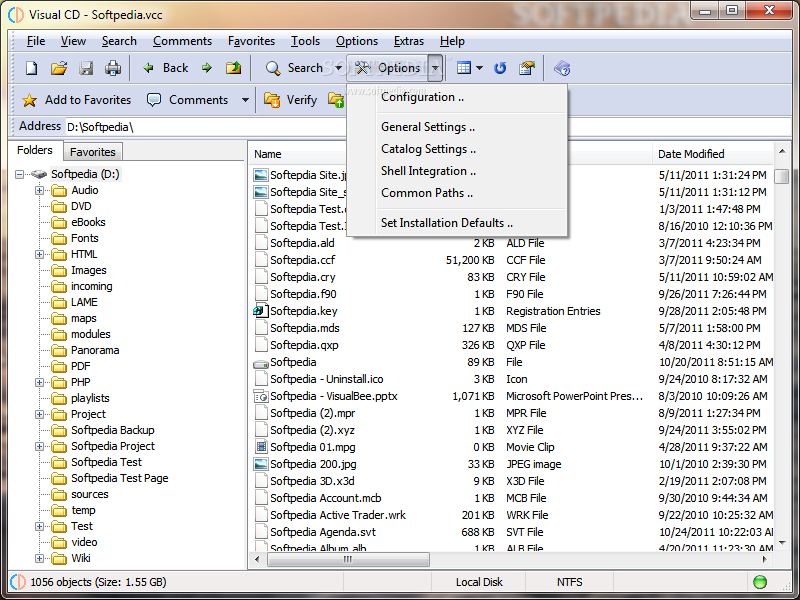The width and height of the screenshot is (800, 600).
Task: Expand the PHP folder
Action: (39, 382)
